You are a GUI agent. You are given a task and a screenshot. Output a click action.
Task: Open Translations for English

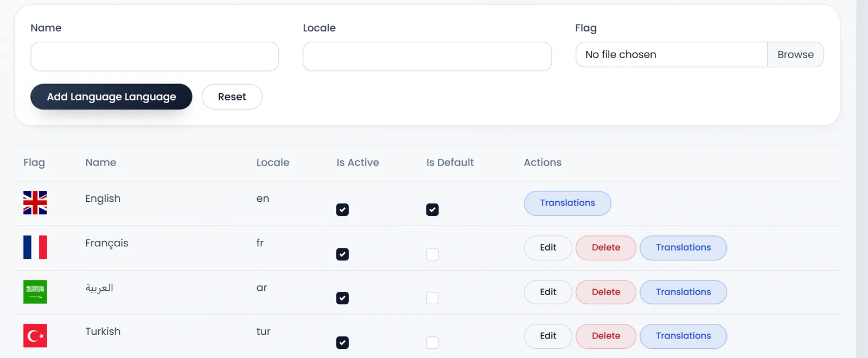point(567,203)
